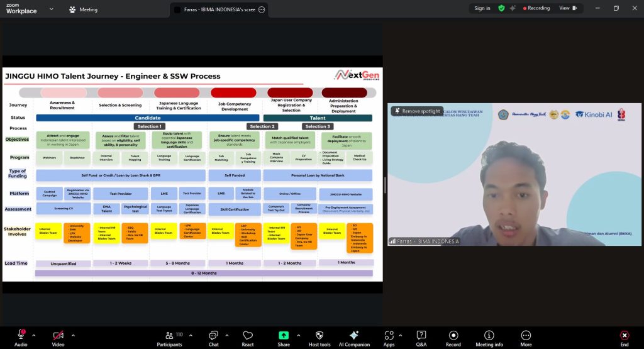Open the Participants panel

[x=169, y=335]
